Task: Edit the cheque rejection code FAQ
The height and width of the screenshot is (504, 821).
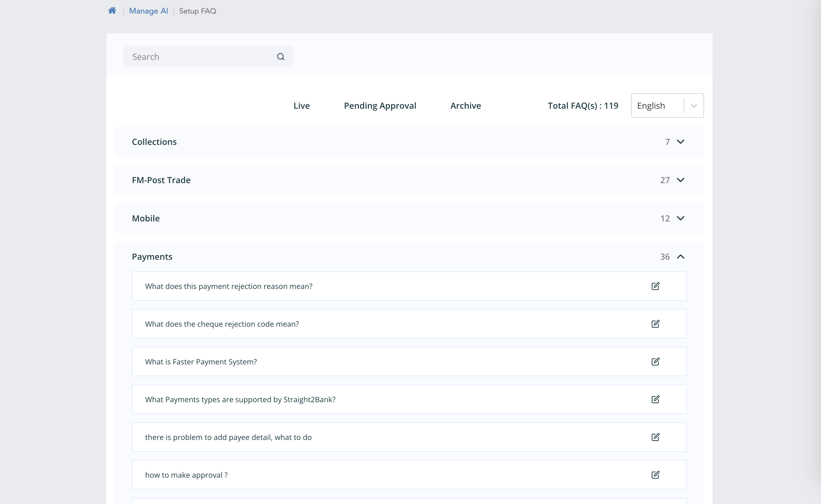Action: [x=655, y=324]
